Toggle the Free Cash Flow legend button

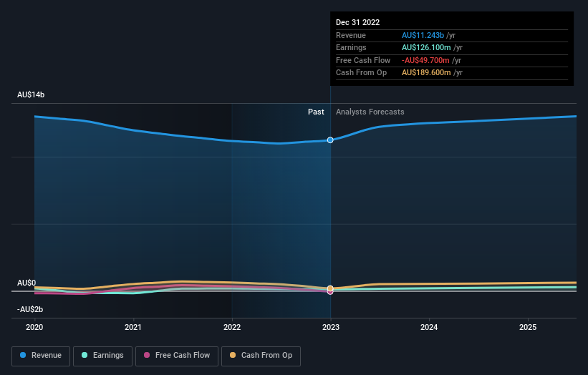click(x=177, y=356)
